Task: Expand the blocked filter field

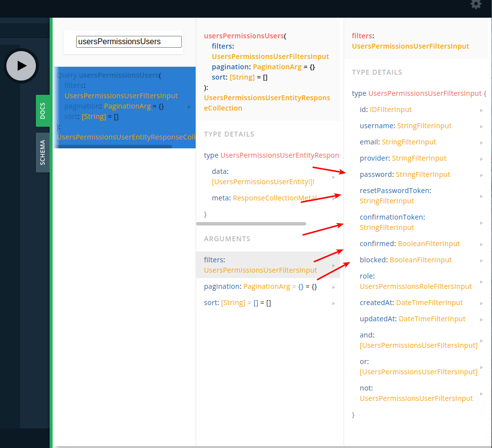Action: click(481, 260)
